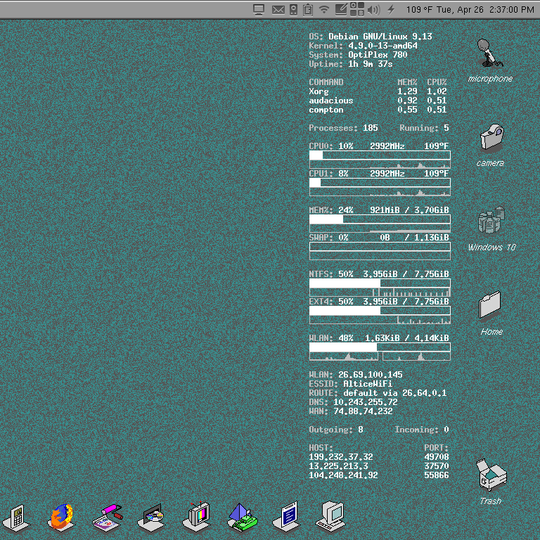Click the volume speaker tray icon

[374, 10]
